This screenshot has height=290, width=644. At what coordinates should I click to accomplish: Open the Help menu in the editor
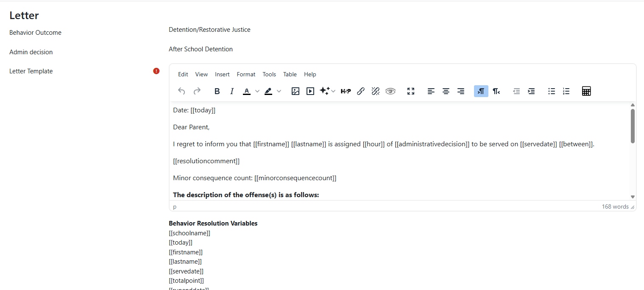pyautogui.click(x=310, y=74)
